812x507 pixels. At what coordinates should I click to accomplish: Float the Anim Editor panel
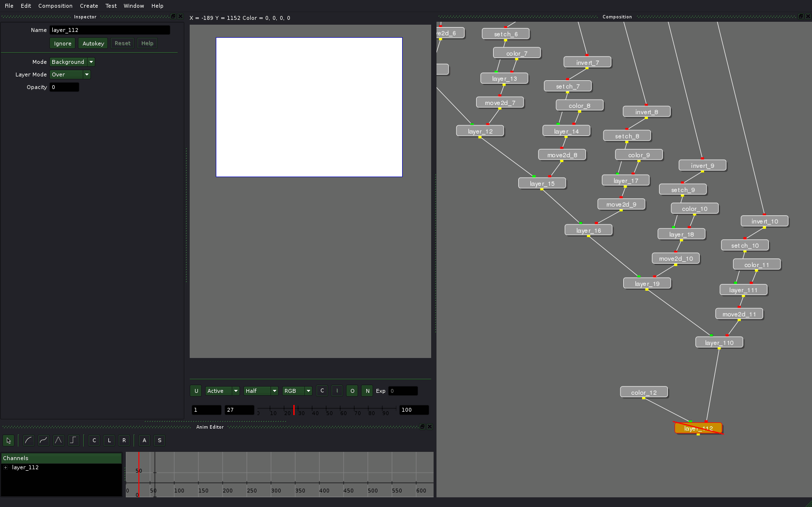(422, 427)
